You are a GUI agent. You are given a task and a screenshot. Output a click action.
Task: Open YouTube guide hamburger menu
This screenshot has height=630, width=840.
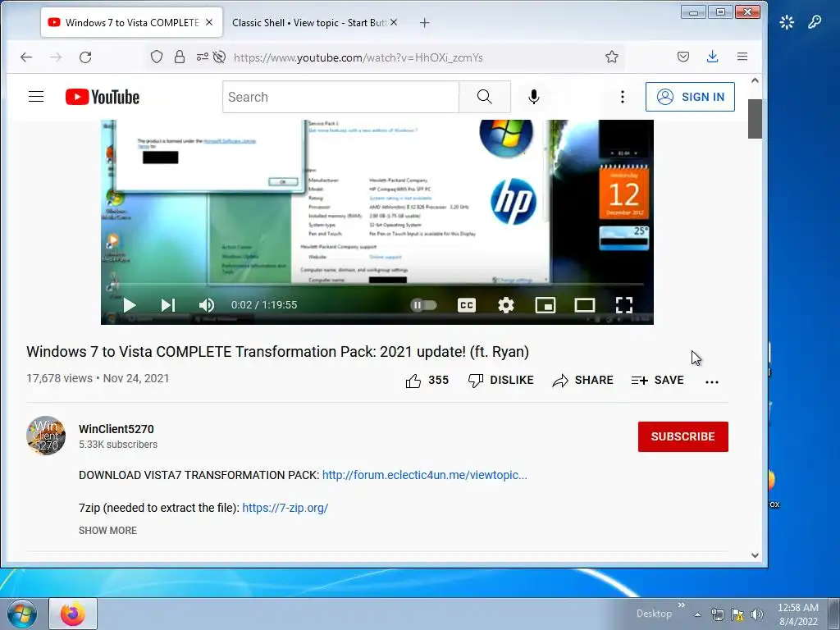pos(36,97)
